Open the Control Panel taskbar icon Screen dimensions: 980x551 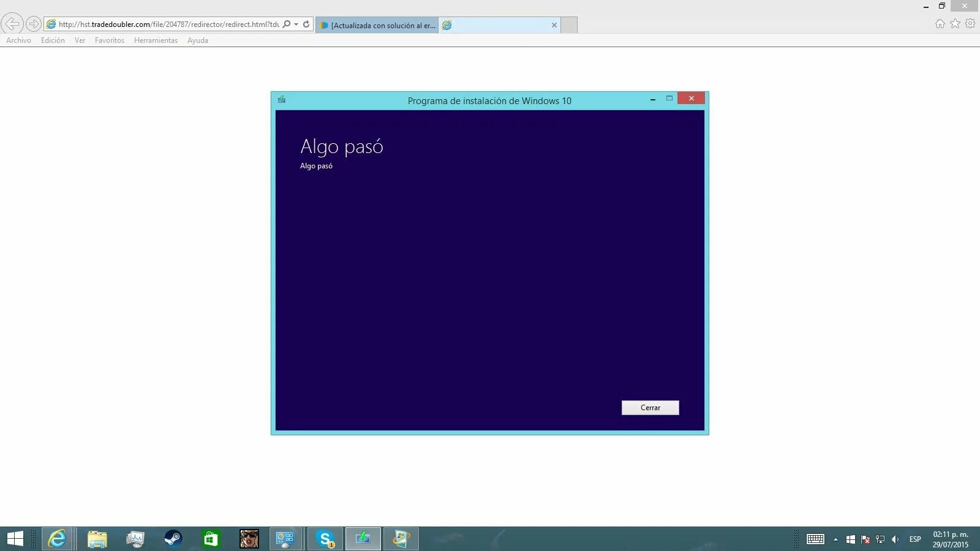(286, 539)
